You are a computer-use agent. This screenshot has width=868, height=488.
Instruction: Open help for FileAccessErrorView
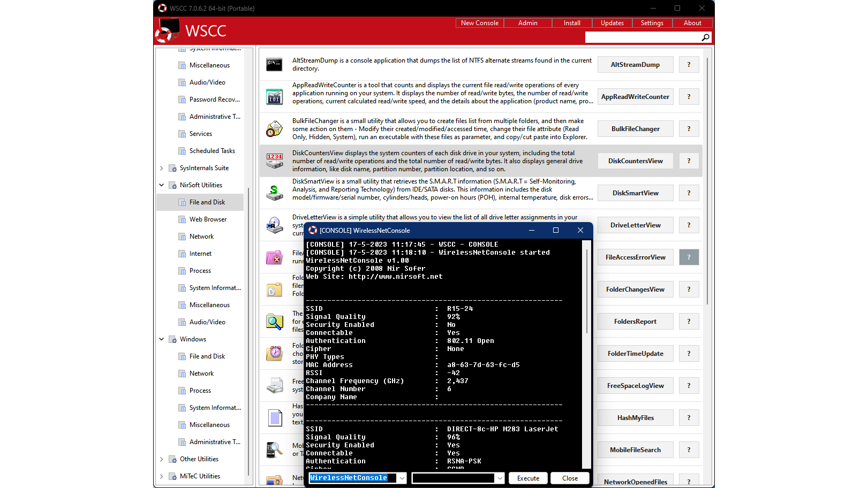(x=689, y=257)
